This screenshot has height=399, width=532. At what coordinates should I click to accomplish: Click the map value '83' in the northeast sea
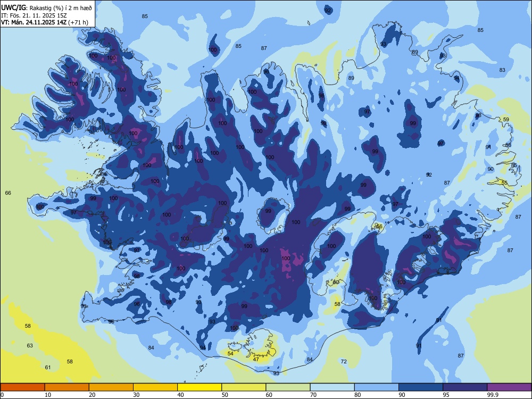502,70
